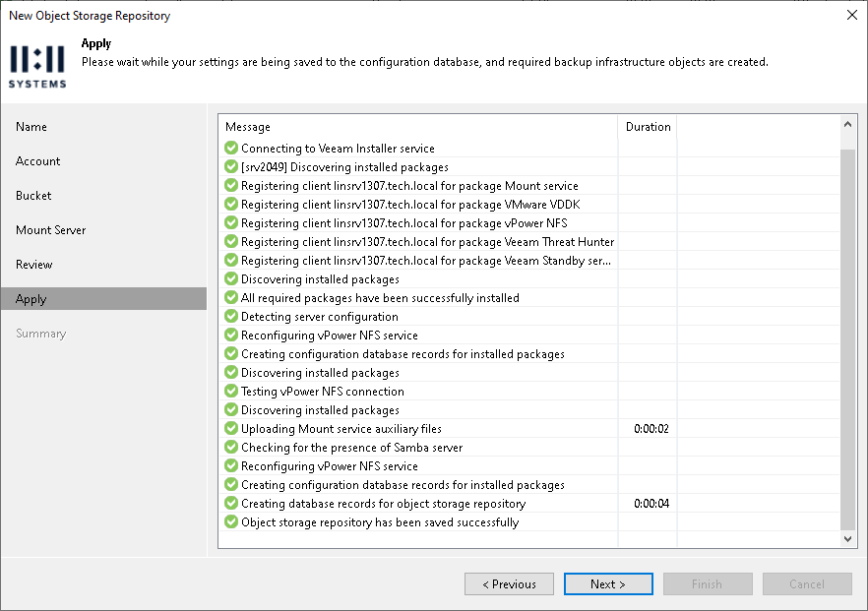
Task: Select 'Creating database records for object storage repository' text
Action: (383, 503)
